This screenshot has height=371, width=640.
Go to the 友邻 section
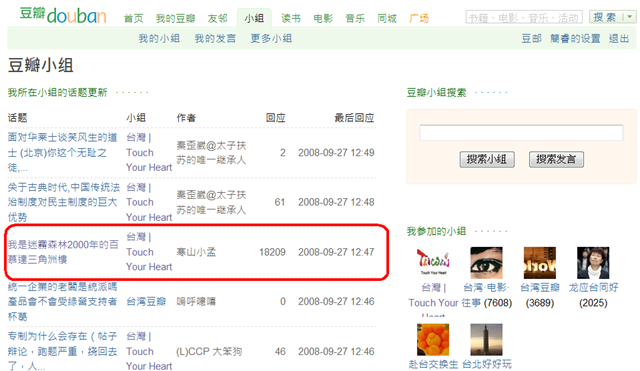click(218, 18)
